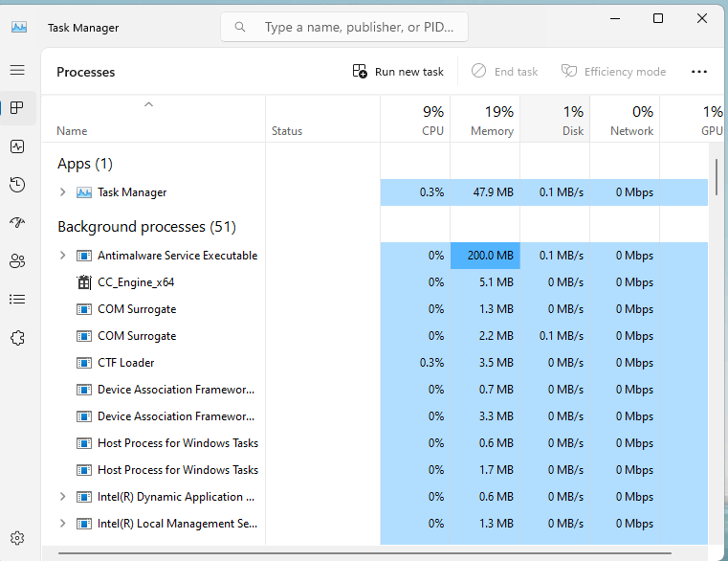
Task: Select Host Process for Windows Tasks 1.7 MB
Action: (x=375, y=470)
